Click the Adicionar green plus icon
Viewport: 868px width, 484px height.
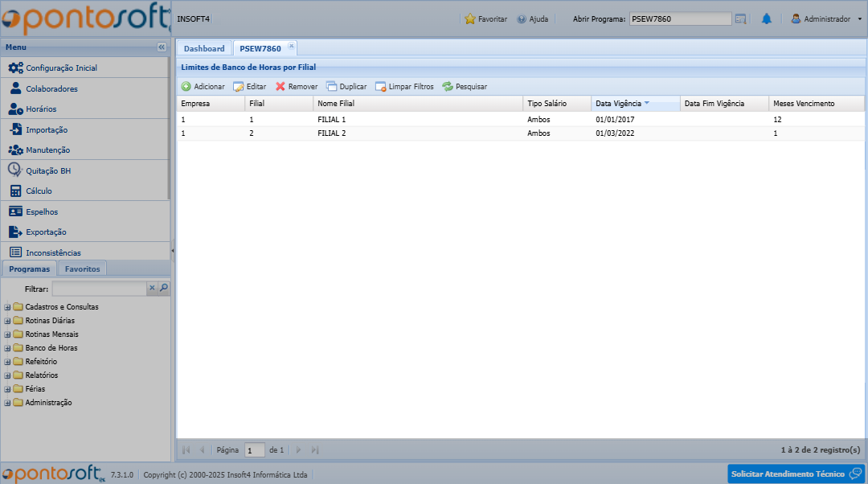coord(186,87)
